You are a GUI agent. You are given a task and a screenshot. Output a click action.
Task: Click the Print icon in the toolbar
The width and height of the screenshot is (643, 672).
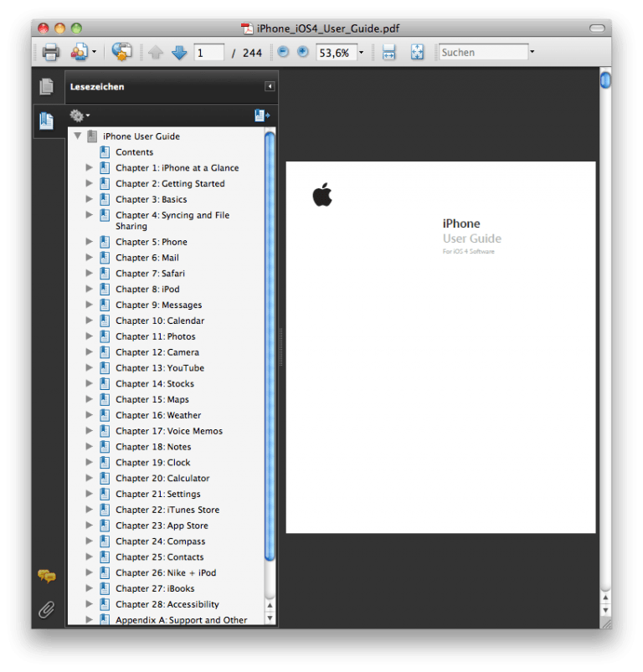pos(50,52)
